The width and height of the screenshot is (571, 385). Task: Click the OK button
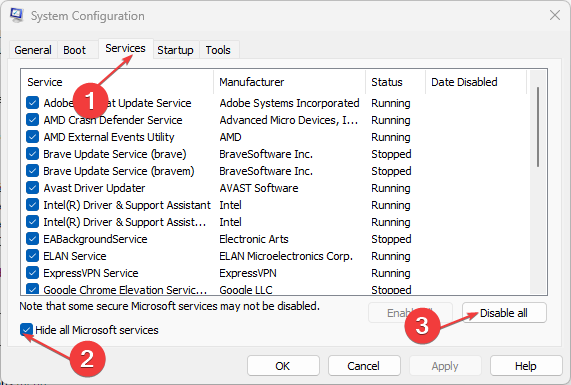tap(283, 365)
